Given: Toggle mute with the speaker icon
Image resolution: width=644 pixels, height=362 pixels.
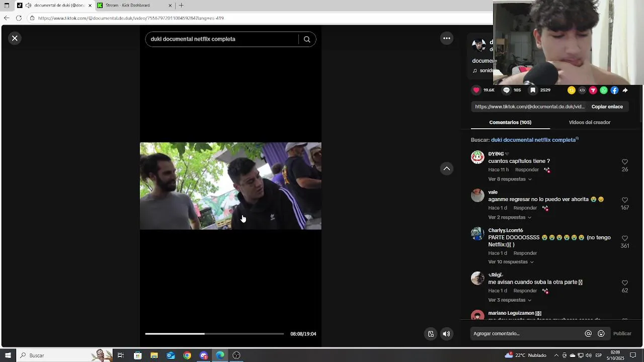Looking at the screenshot, I should tap(446, 334).
